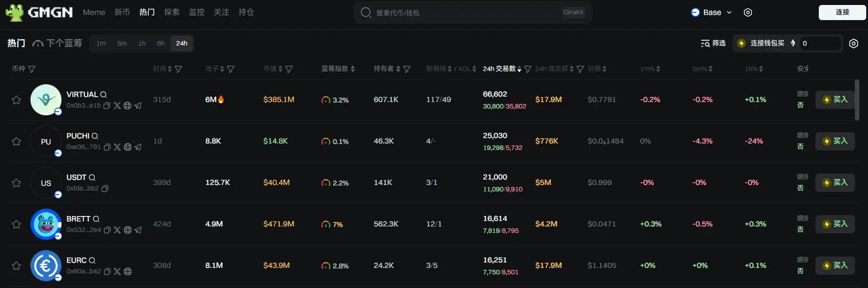Image resolution: width=868 pixels, height=288 pixels.
Task: Copy USDT contract address 0xfde...bb2
Action: point(105,189)
